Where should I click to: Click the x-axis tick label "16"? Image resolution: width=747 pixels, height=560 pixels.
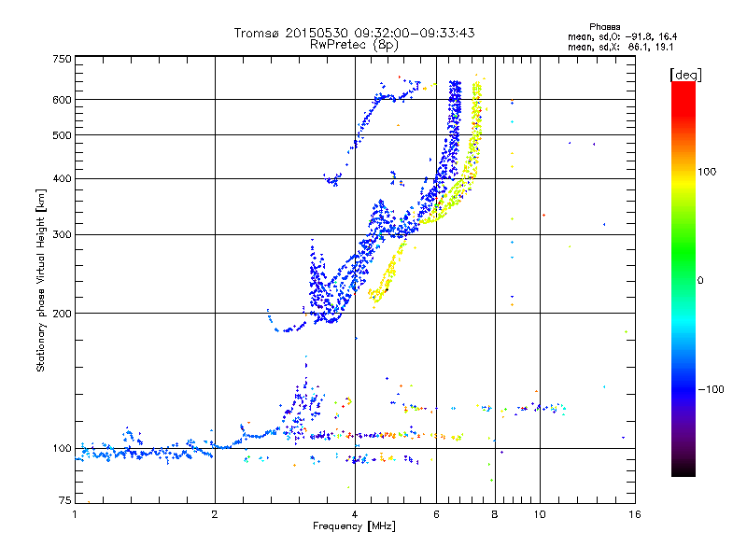pos(635,514)
